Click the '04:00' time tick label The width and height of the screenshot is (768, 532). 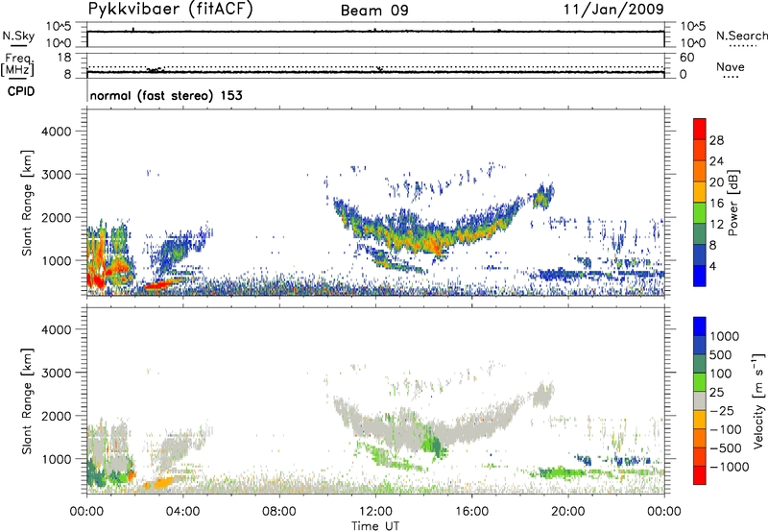[x=183, y=512]
